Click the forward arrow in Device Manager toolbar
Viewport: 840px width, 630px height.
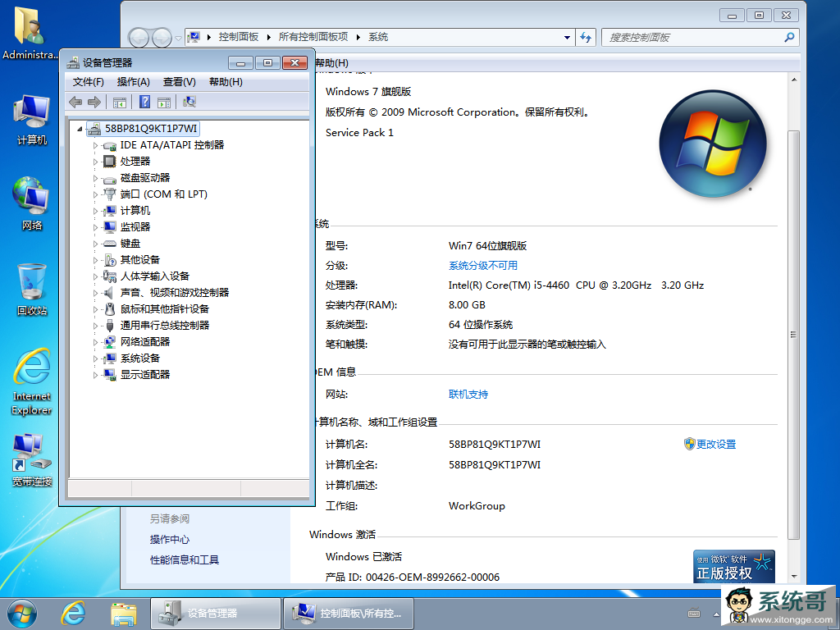[x=94, y=102]
